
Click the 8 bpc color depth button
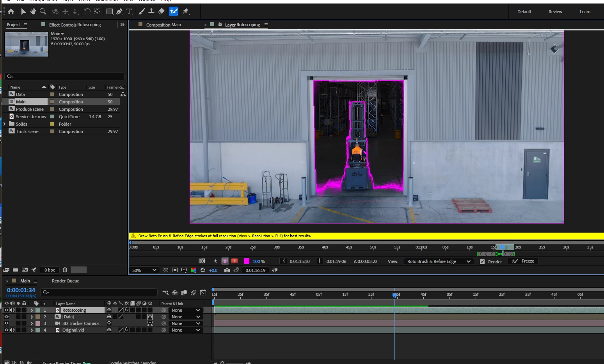coord(50,270)
